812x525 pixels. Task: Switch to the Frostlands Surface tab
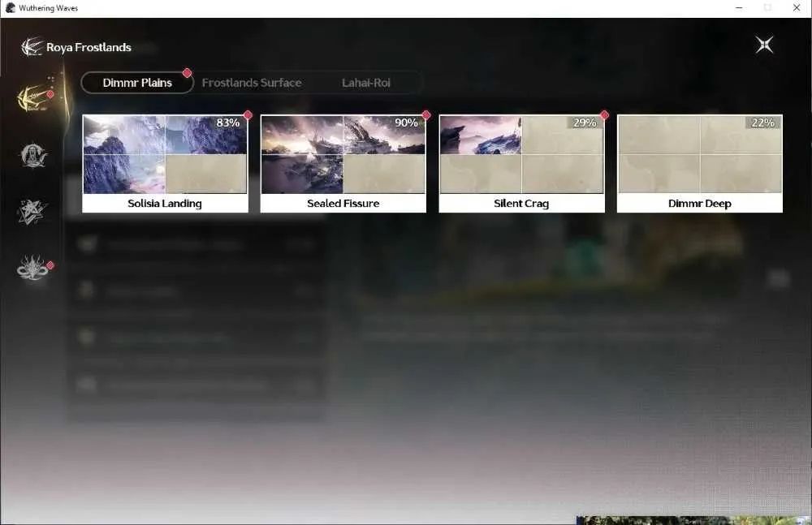click(x=252, y=83)
